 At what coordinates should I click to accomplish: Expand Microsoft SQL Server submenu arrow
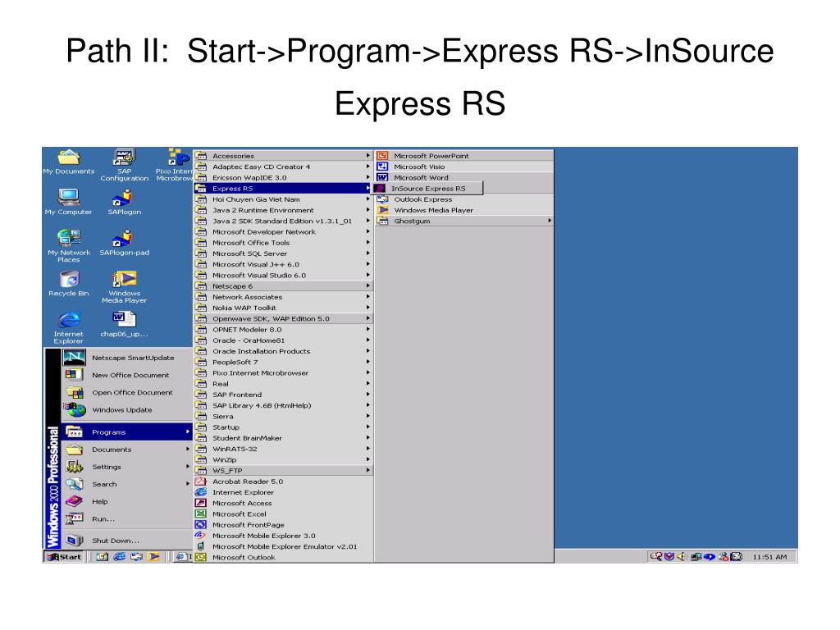368,253
